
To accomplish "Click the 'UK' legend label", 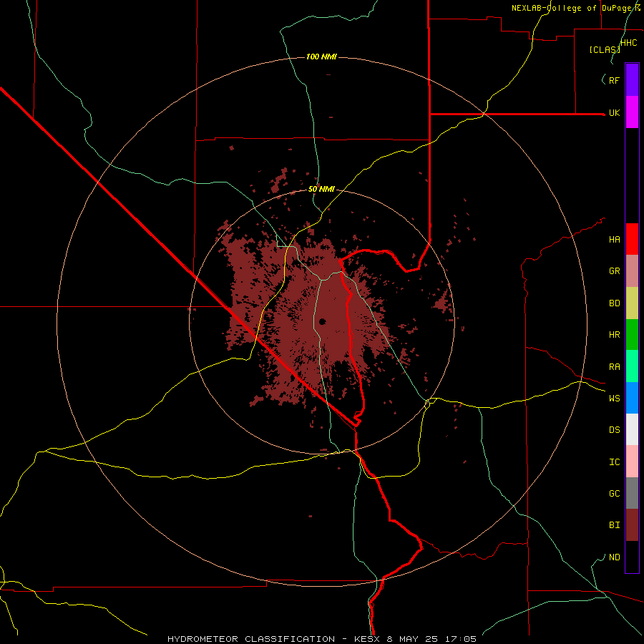I will pos(615,113).
